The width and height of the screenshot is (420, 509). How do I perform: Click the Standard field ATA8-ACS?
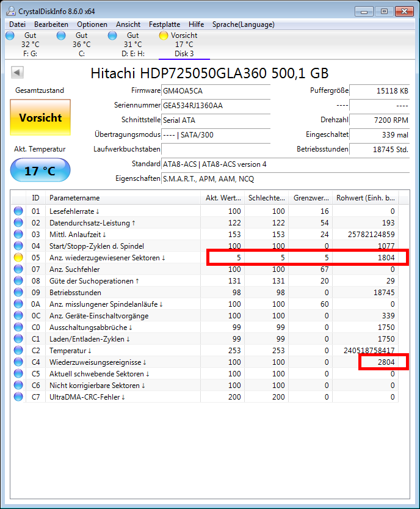coord(286,164)
